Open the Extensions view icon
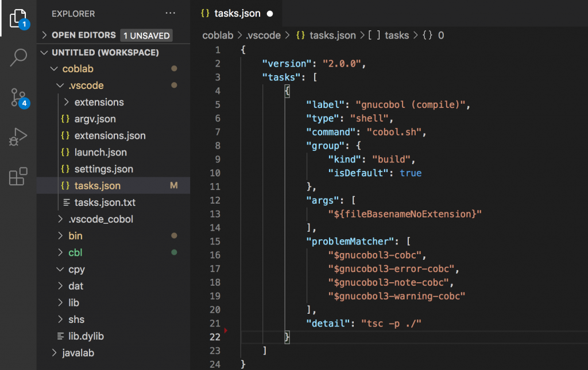Image resolution: width=588 pixels, height=370 pixels. tap(18, 176)
